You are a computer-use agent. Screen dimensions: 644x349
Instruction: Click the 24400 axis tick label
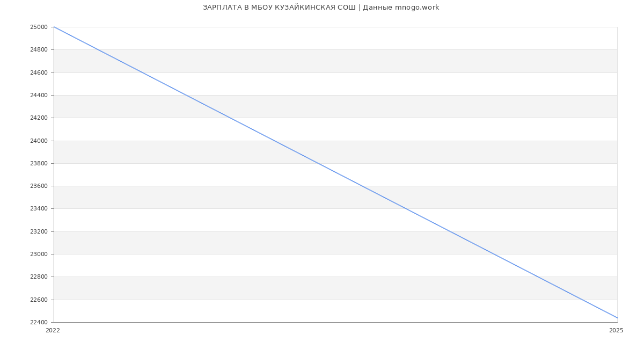(39, 96)
